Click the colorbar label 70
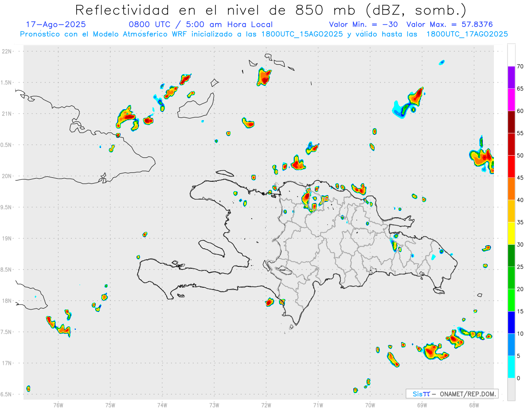The image size is (532, 411). pyautogui.click(x=520, y=67)
